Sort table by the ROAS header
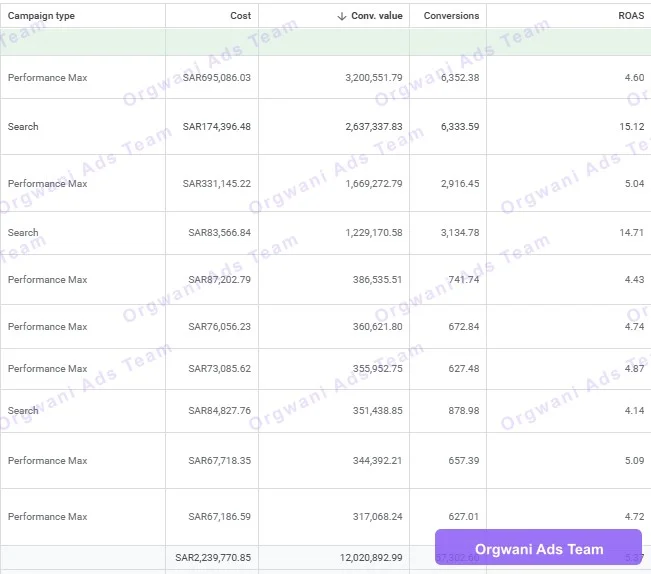The width and height of the screenshot is (651, 574). pyautogui.click(x=630, y=16)
